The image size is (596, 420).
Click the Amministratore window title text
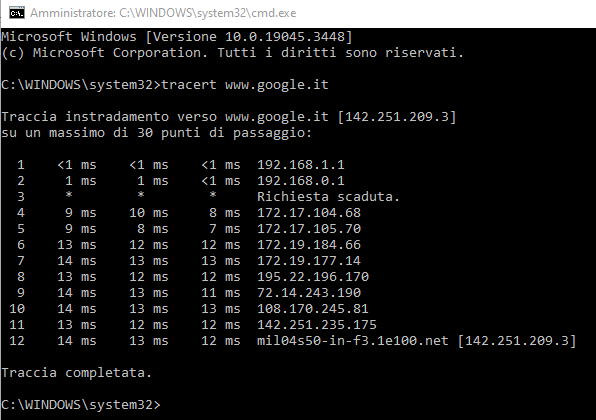163,13
